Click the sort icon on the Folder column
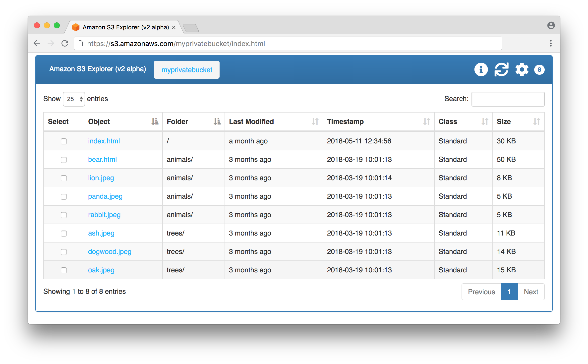The height and width of the screenshot is (364, 588). click(x=218, y=122)
